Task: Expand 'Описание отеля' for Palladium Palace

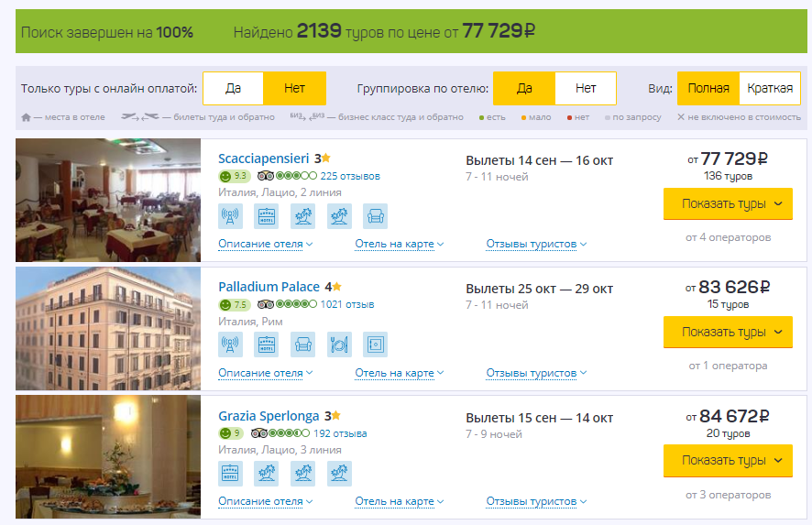Action: click(266, 373)
